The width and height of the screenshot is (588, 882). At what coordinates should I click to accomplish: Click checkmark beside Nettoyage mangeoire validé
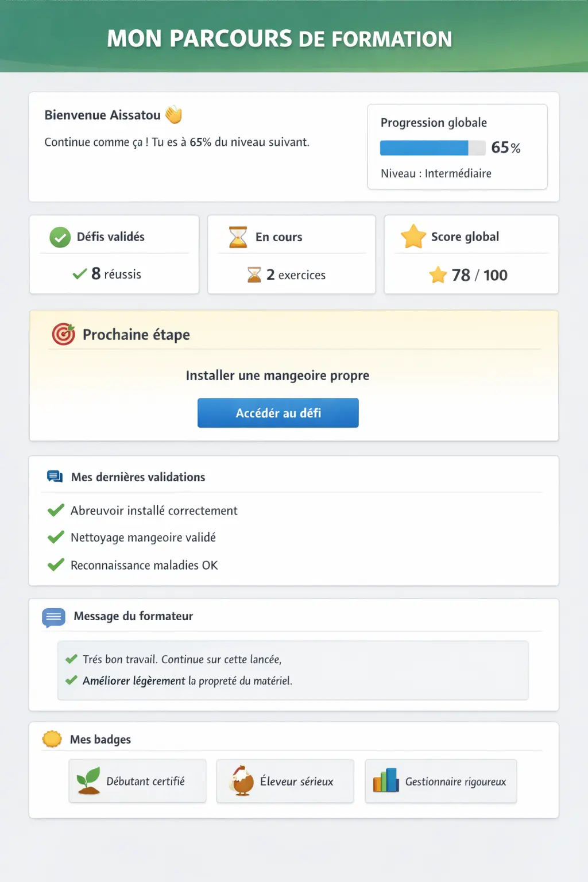56,537
